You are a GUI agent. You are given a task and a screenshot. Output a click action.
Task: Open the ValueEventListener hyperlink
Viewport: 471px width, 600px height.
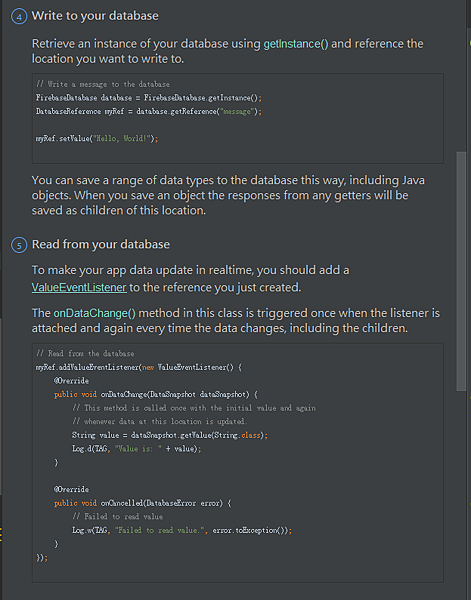pyautogui.click(x=79, y=287)
